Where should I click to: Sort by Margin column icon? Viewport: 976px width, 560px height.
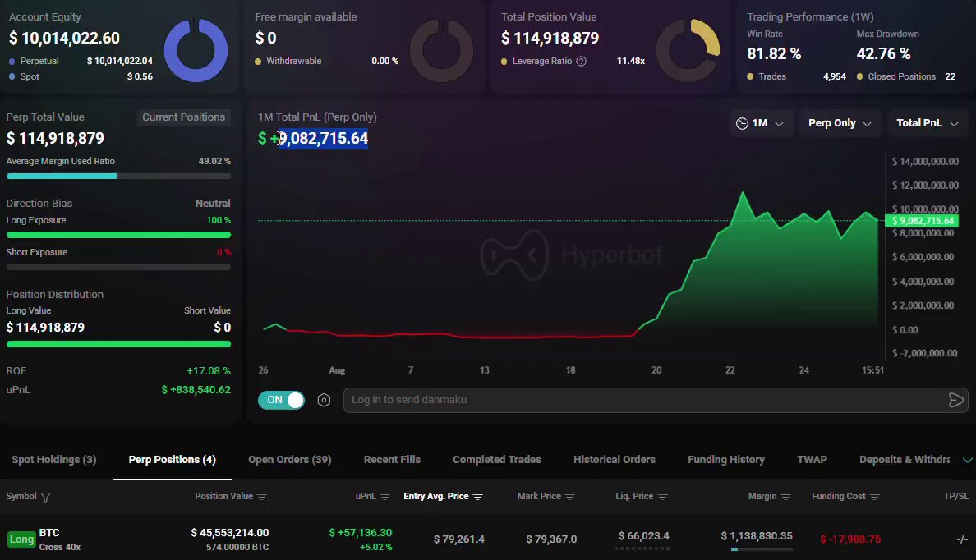tap(786, 497)
